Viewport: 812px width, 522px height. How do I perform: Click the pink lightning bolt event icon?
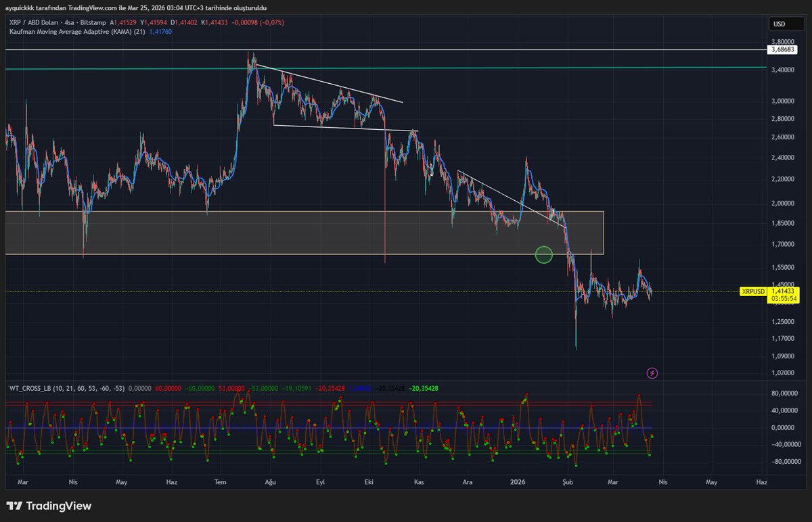[x=652, y=373]
